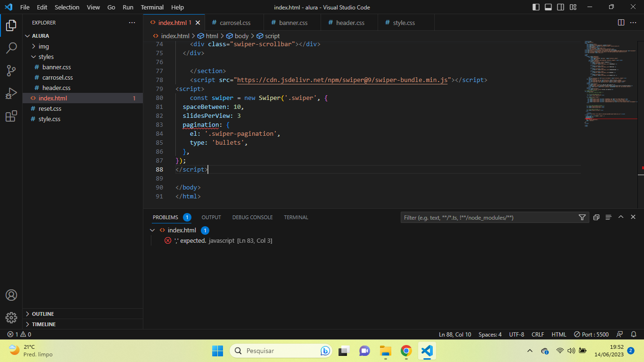644x362 pixels.
Task: Click errors and warnings status indicator
Action: (x=19, y=334)
